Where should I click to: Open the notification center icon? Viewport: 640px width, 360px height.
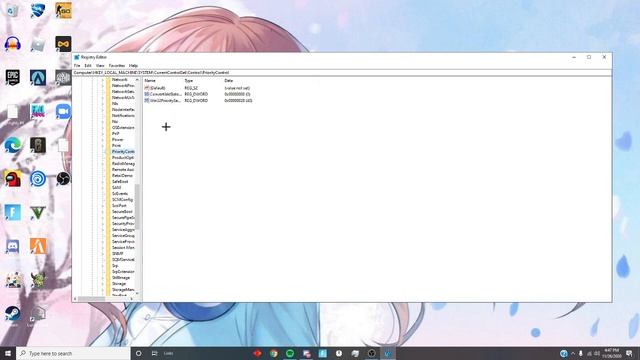point(629,353)
